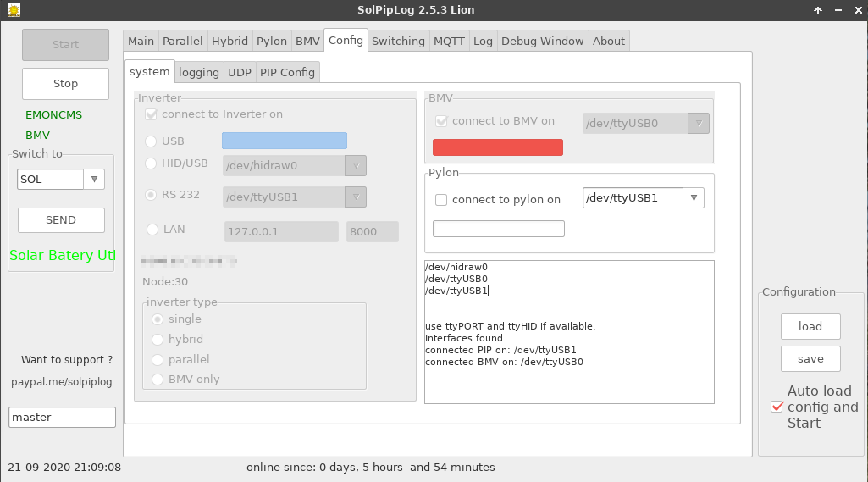This screenshot has height=482, width=868.
Task: Switch to the Main tab
Action: click(x=141, y=41)
